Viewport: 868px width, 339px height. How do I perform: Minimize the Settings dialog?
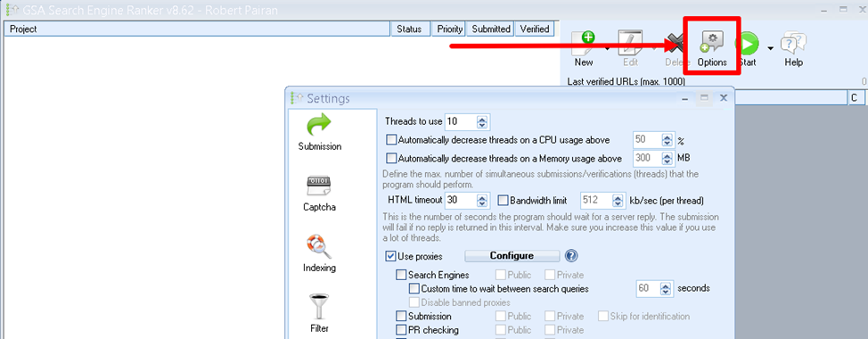tap(685, 99)
